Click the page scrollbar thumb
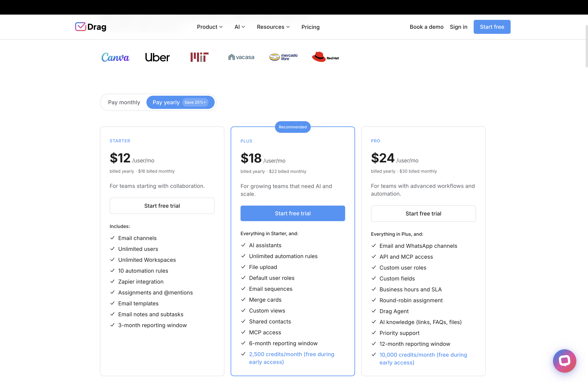Viewport: 588px width, 382px height. [x=586, y=46]
